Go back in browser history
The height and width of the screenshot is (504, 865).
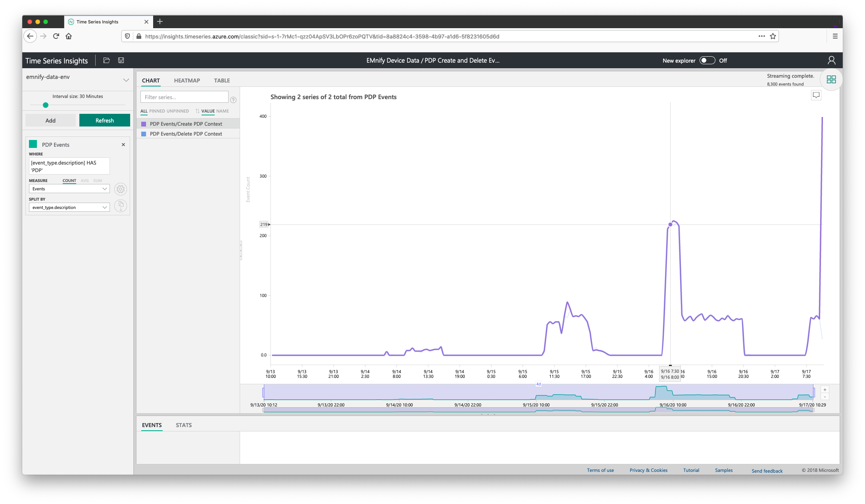coord(30,36)
